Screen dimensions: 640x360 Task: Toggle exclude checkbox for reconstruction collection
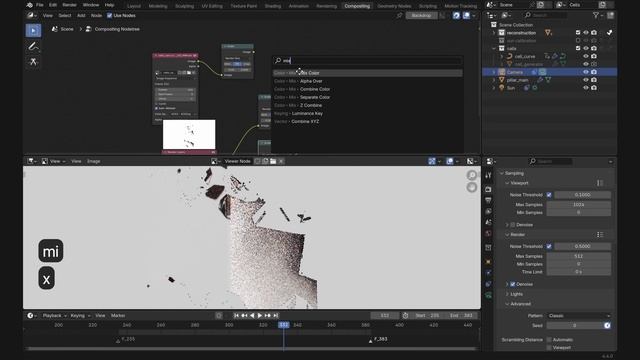point(578,33)
